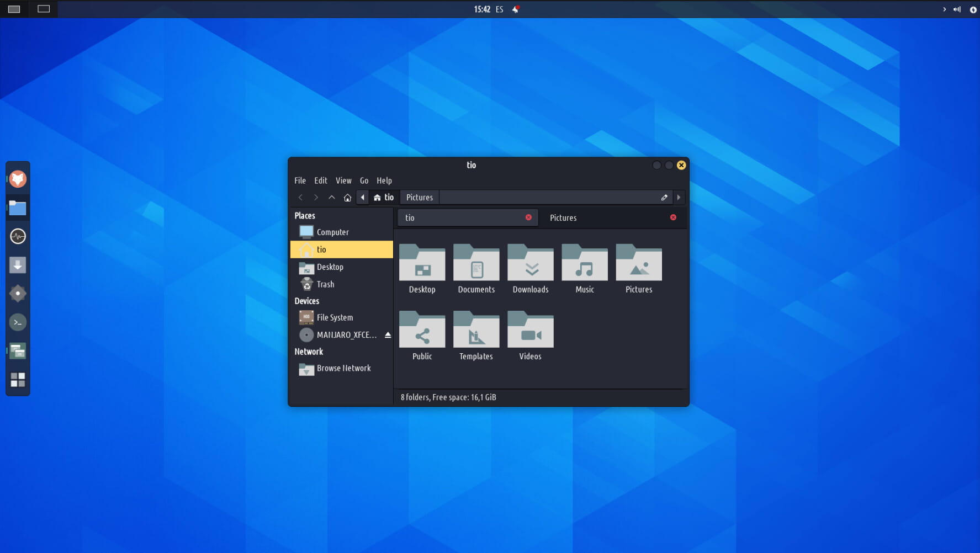Click the parent folder up arrow

pyautogui.click(x=331, y=198)
